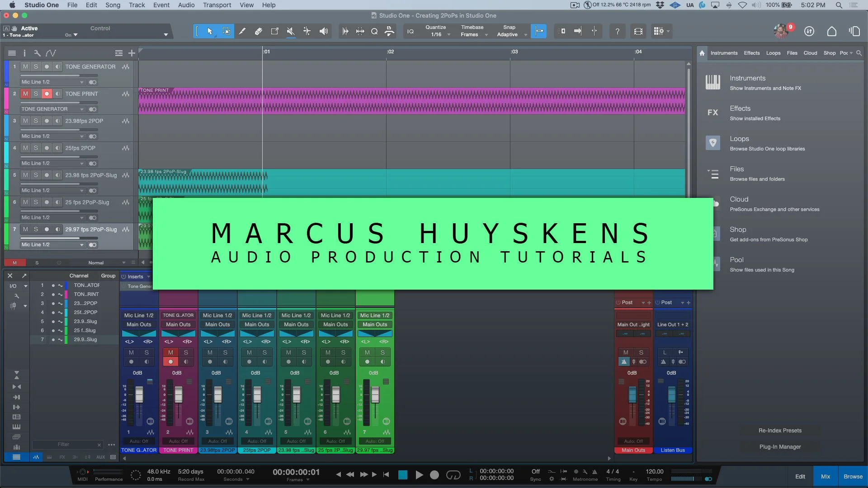Select the Eraser tool

click(x=259, y=31)
